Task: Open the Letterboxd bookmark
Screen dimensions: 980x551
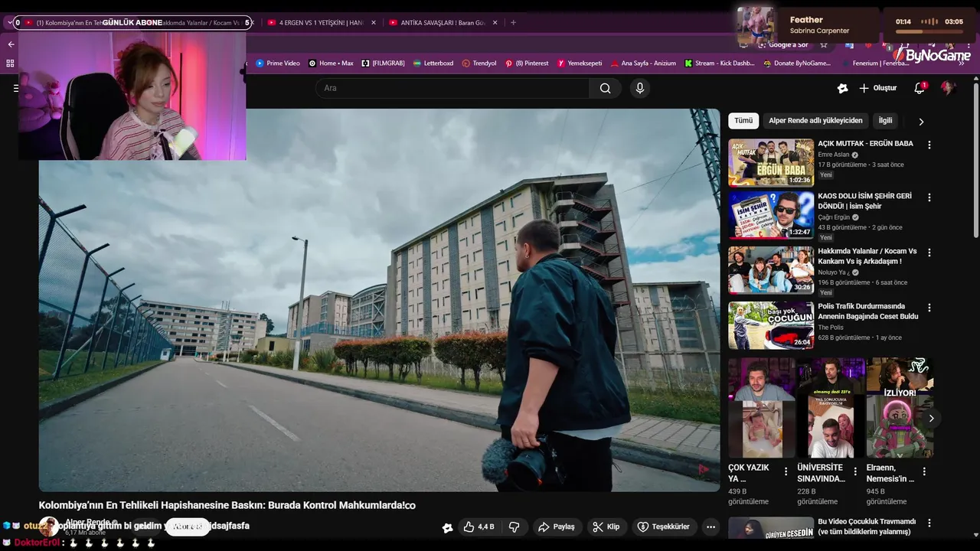Action: 433,64
